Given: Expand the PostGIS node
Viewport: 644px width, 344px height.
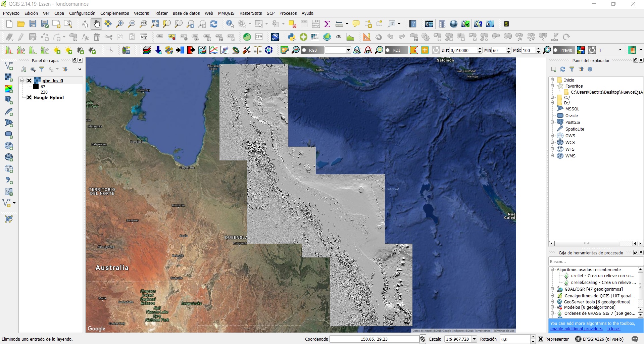Looking at the screenshot, I should click(x=552, y=122).
